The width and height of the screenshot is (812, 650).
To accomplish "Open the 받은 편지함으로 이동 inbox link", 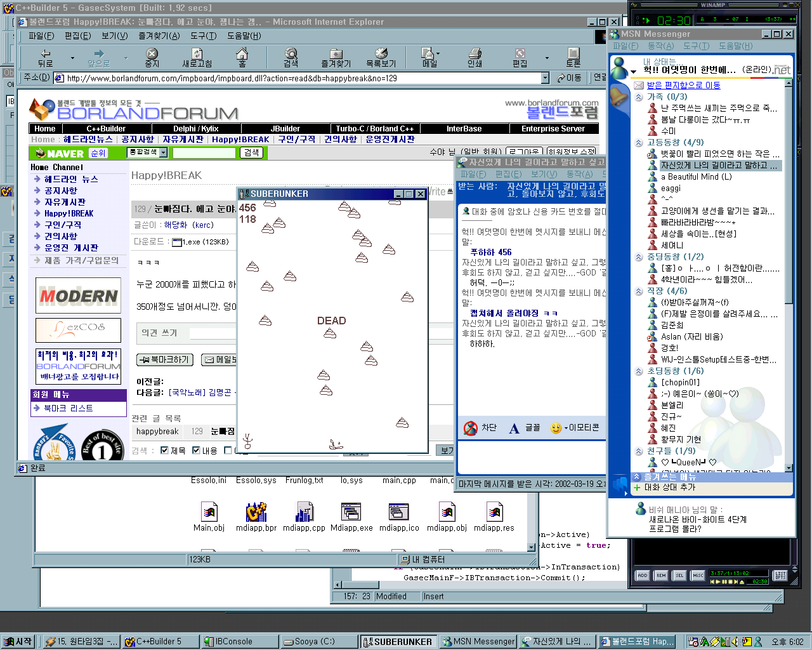I will tap(683, 85).
